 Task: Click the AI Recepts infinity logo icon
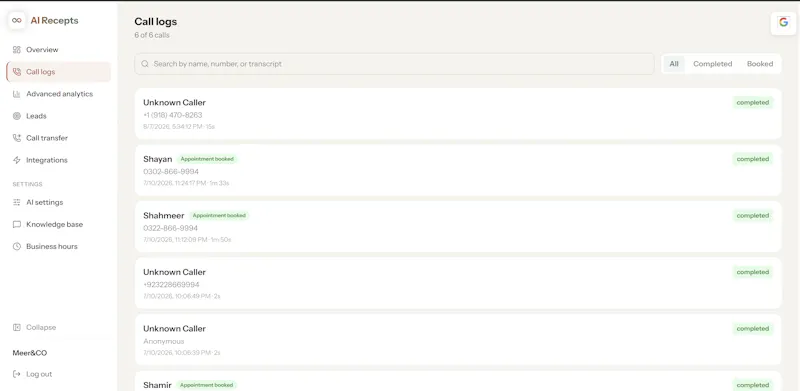point(17,20)
